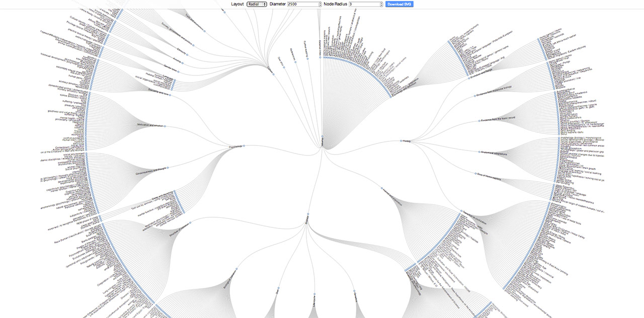Select the Motivation and emotion node
The height and width of the screenshot is (318, 644).
click(165, 126)
